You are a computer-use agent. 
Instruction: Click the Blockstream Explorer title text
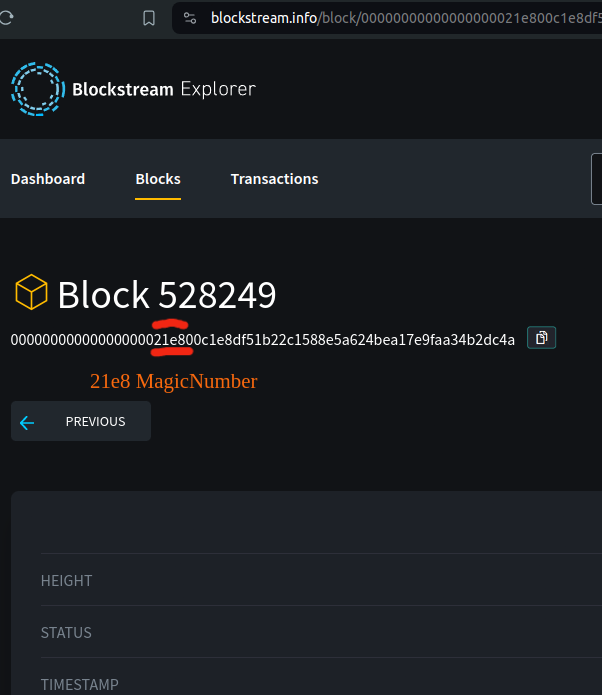[x=164, y=90]
